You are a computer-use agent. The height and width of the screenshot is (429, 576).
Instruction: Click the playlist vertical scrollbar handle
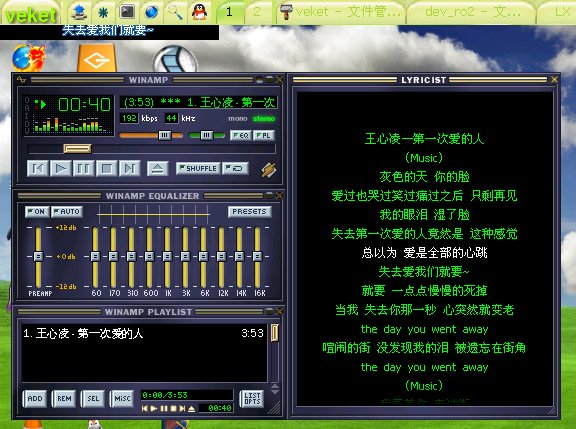[274, 332]
